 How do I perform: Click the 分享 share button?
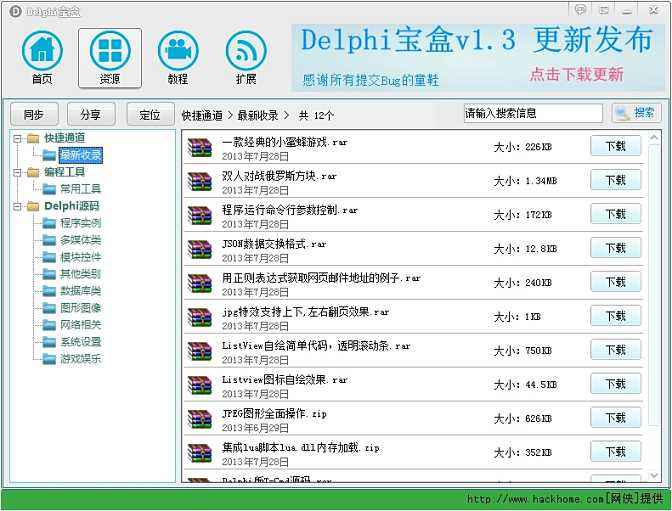coord(91,114)
